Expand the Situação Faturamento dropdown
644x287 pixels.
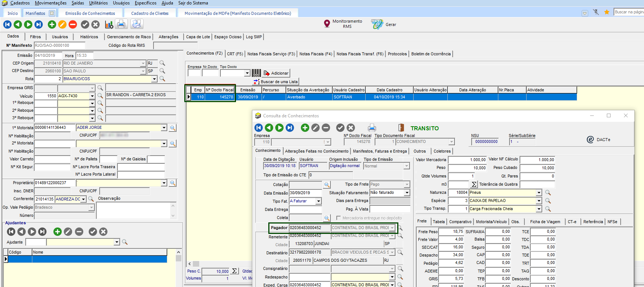(x=407, y=193)
